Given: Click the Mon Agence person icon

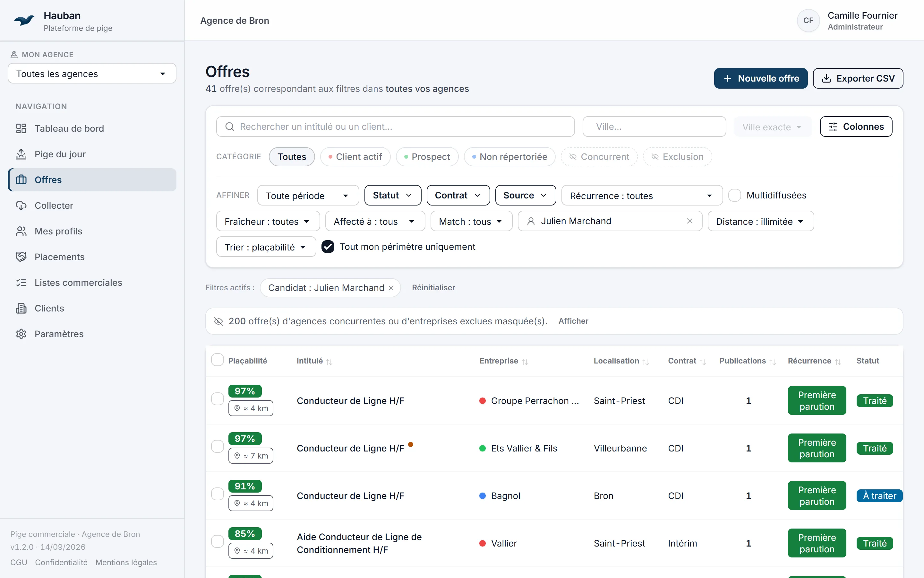Looking at the screenshot, I should point(14,55).
